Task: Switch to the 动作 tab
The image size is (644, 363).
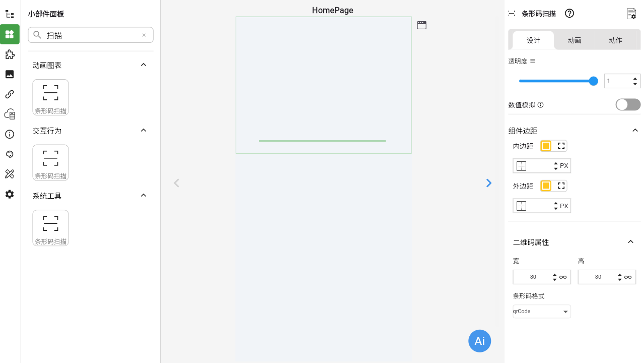Action: click(615, 40)
